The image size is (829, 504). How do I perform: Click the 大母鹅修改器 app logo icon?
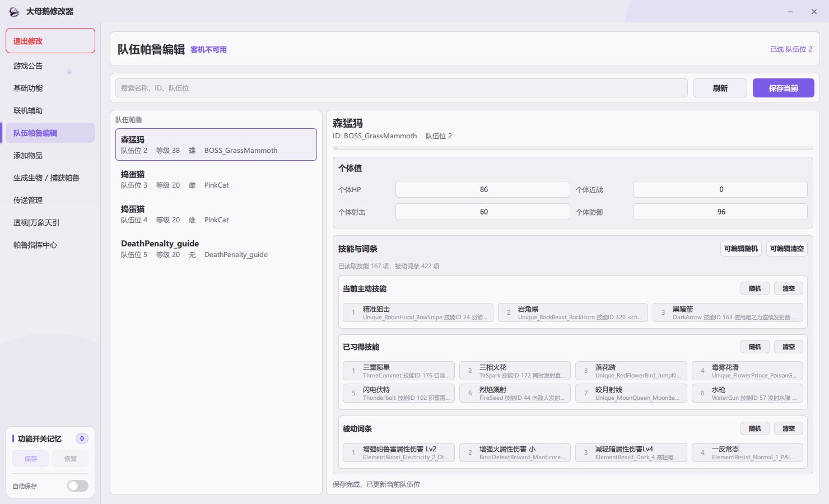coord(14,12)
